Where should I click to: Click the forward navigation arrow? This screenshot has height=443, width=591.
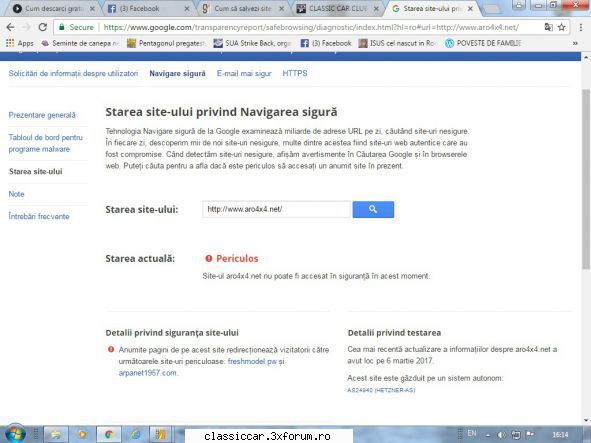tap(26, 27)
